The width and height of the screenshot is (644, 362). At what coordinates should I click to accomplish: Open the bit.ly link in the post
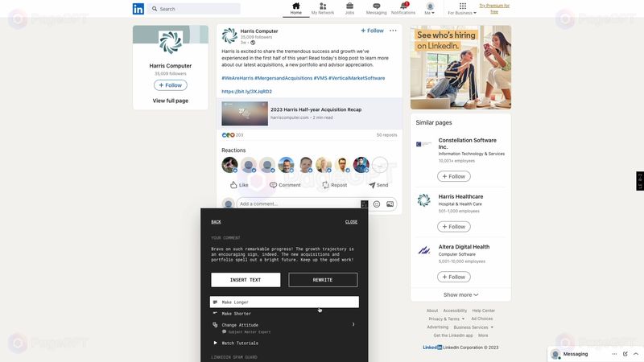tap(247, 92)
